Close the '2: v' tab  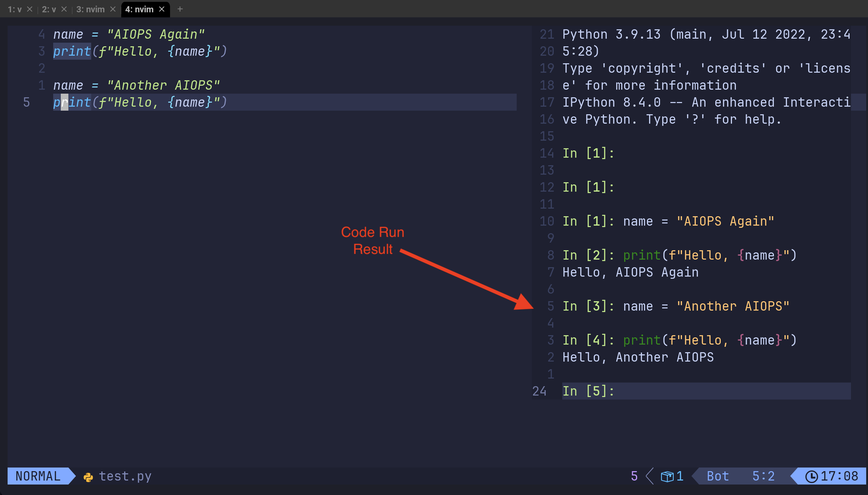tap(64, 9)
